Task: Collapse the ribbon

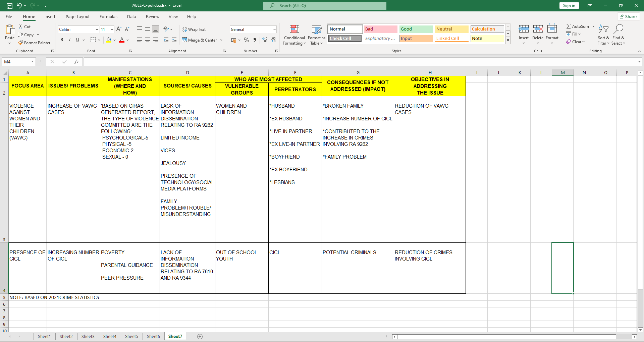Action: [639, 51]
